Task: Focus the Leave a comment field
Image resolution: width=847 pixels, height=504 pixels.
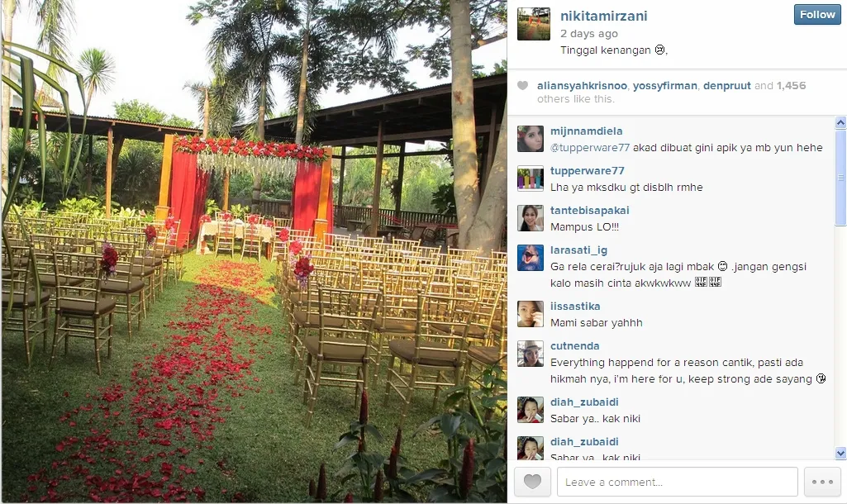Action: point(678,482)
